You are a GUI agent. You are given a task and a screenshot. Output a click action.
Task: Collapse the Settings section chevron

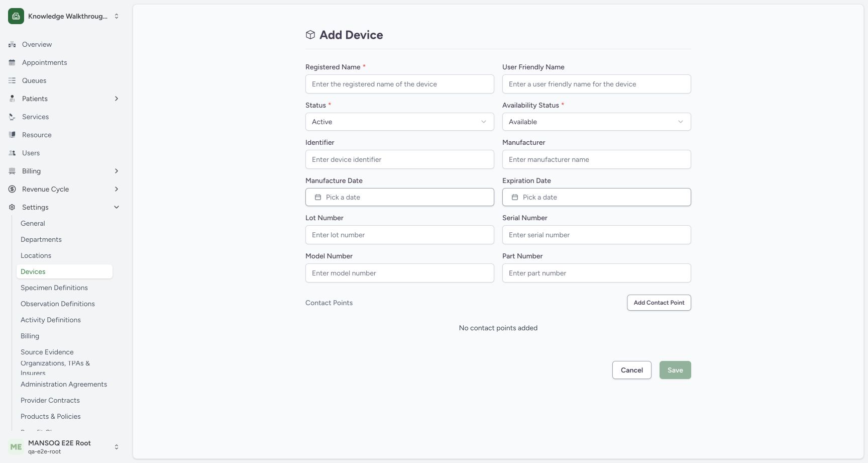coord(117,207)
